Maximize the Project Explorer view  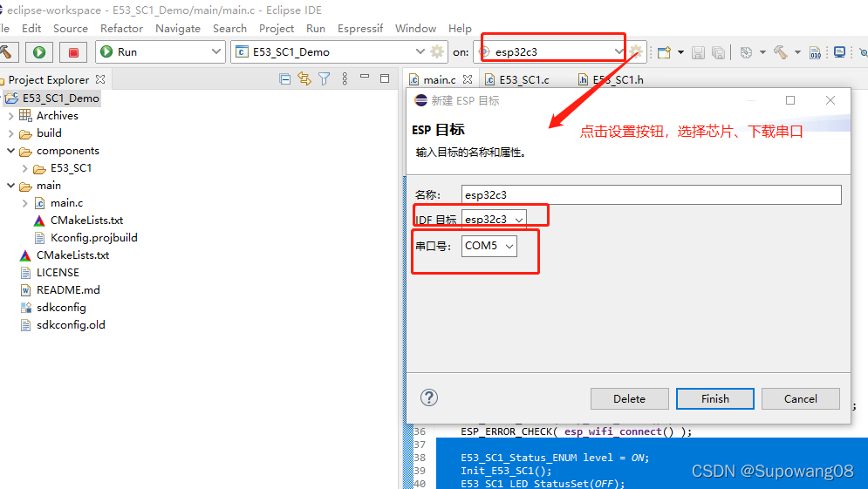(x=385, y=78)
